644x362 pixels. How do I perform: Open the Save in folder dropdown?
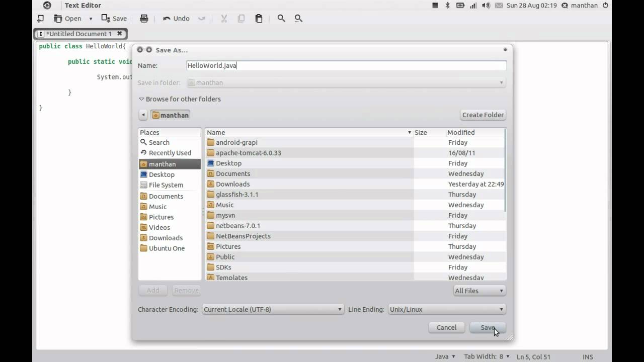[x=346, y=82]
